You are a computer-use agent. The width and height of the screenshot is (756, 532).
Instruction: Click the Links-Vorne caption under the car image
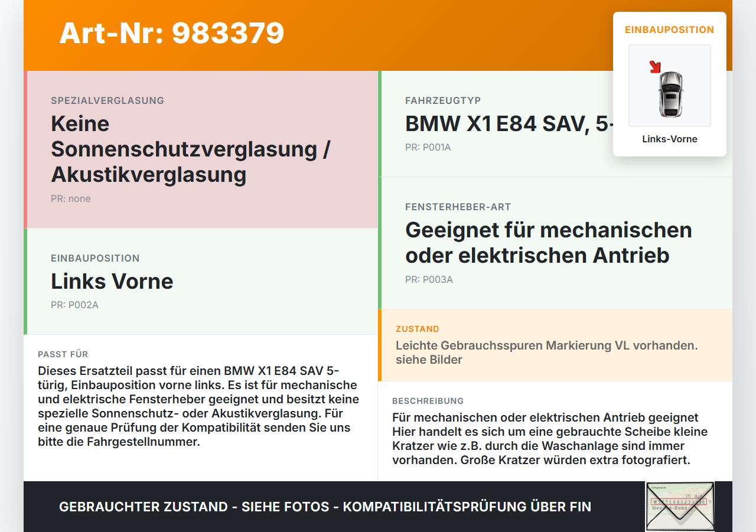point(669,139)
